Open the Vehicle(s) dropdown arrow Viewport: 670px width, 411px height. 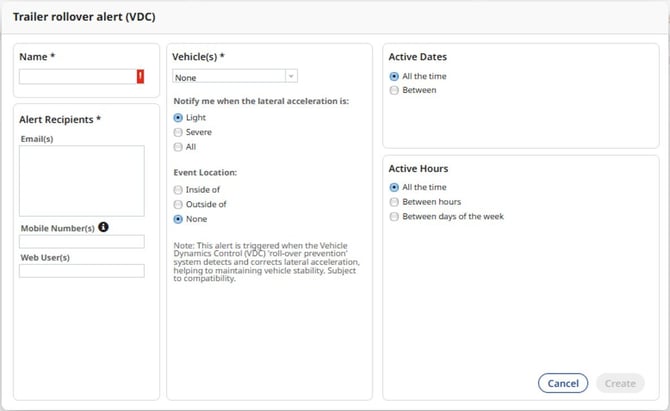point(290,76)
